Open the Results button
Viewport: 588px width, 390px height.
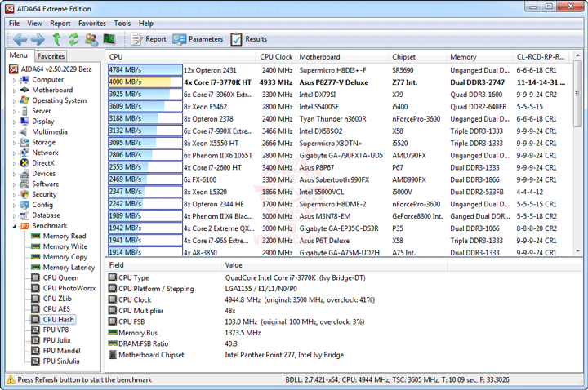[x=248, y=39]
